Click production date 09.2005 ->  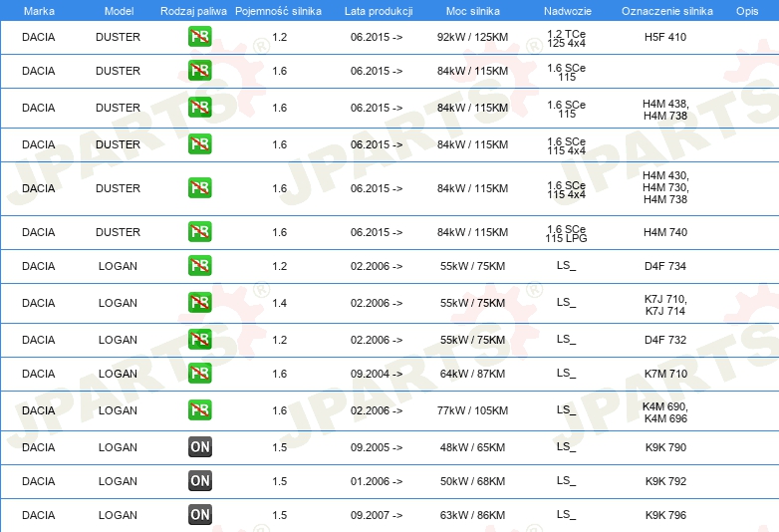pos(377,447)
